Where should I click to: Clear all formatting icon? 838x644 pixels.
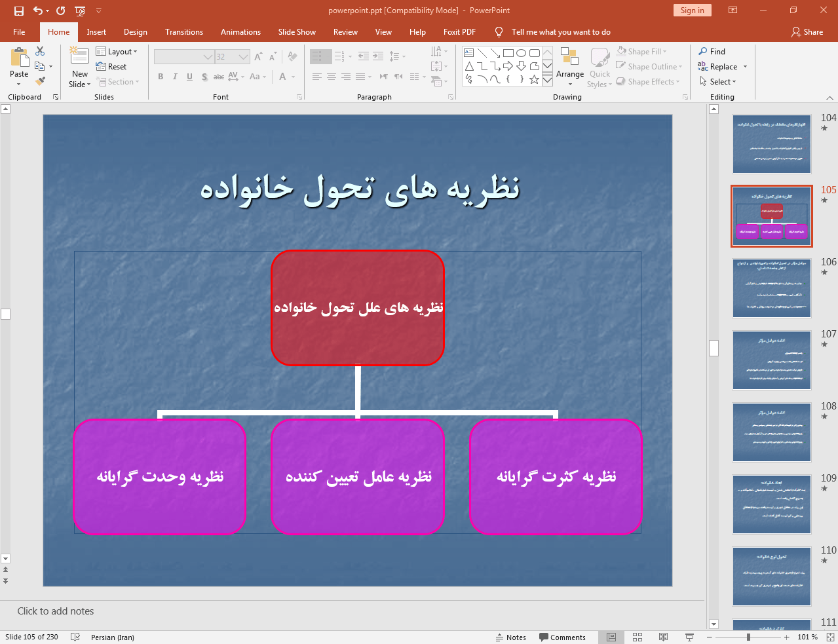tap(293, 57)
